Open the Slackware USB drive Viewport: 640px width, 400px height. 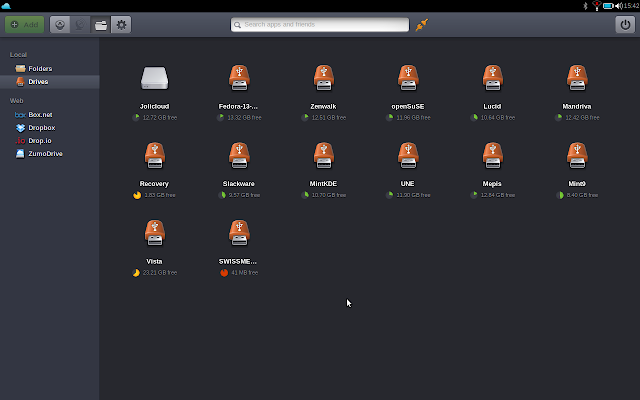tap(238, 156)
